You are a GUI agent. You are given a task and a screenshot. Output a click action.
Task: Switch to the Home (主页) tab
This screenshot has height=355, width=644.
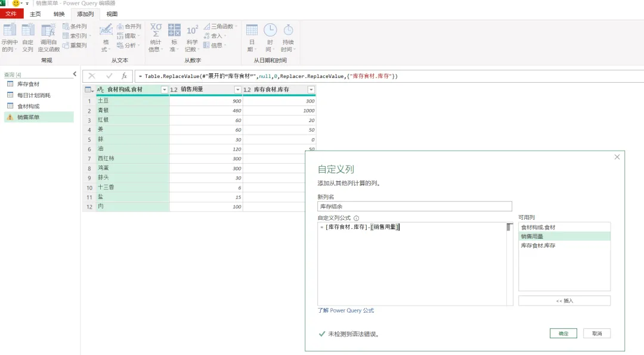pyautogui.click(x=35, y=14)
